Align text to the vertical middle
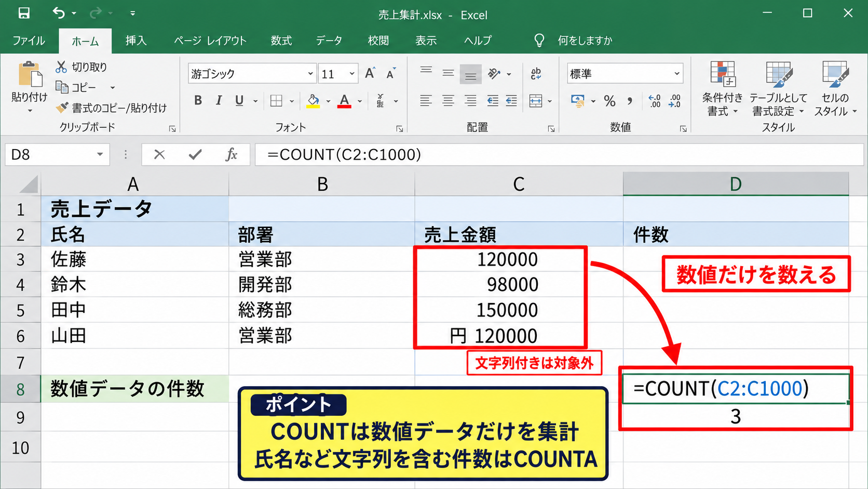The width and height of the screenshot is (868, 489). pyautogui.click(x=449, y=74)
